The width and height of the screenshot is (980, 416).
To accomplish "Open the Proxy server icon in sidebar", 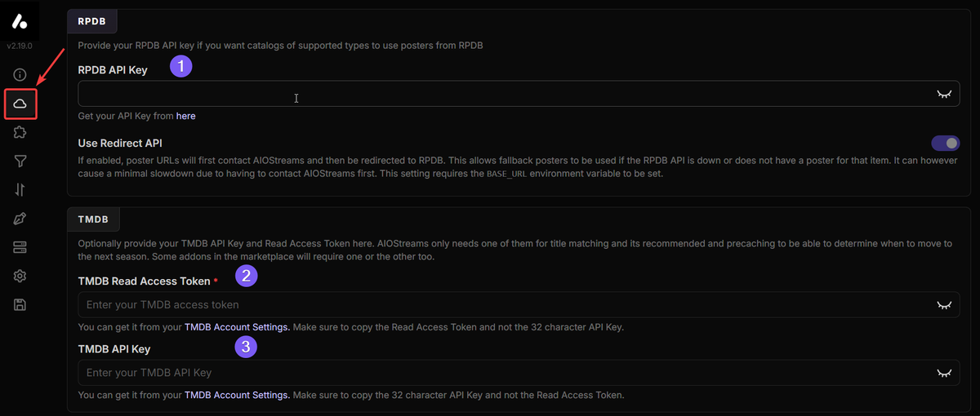I will 20,247.
